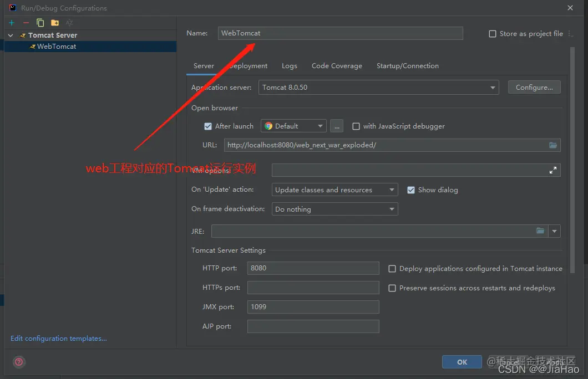The width and height of the screenshot is (588, 379).
Task: Open On frame deactivation dropdown
Action: 335,209
